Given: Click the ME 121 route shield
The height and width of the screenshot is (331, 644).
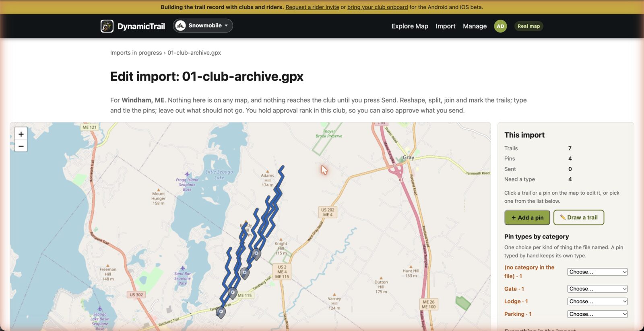Looking at the screenshot, I should tap(89, 127).
